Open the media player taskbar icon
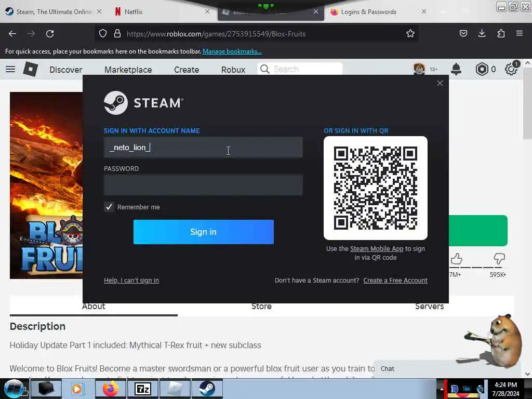 (78, 389)
